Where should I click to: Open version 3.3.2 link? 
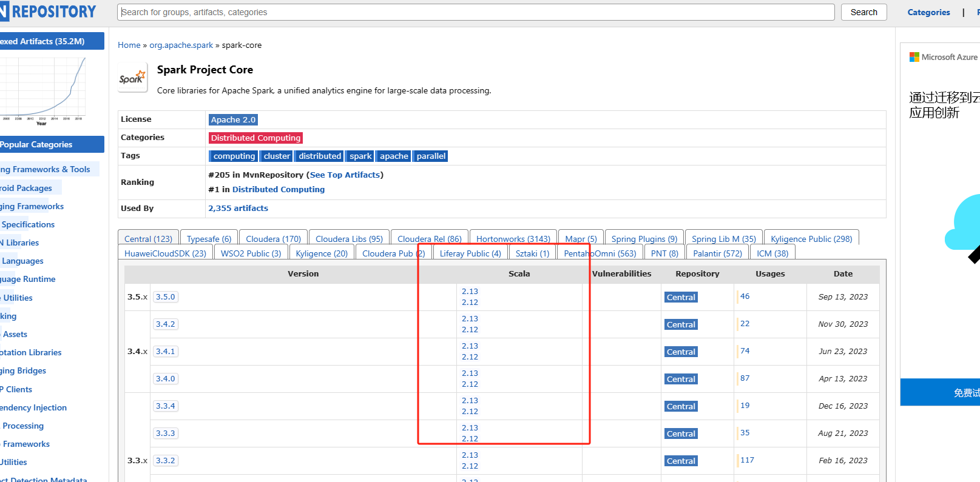click(165, 461)
